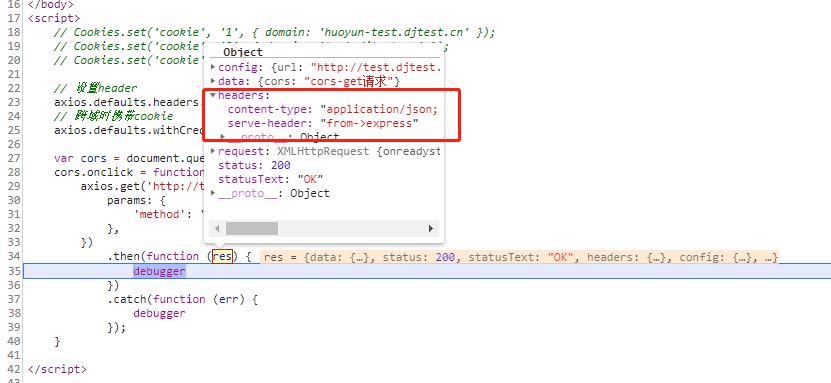
Task: Expand the request XMLHttpRequest triangle
Action: (213, 151)
